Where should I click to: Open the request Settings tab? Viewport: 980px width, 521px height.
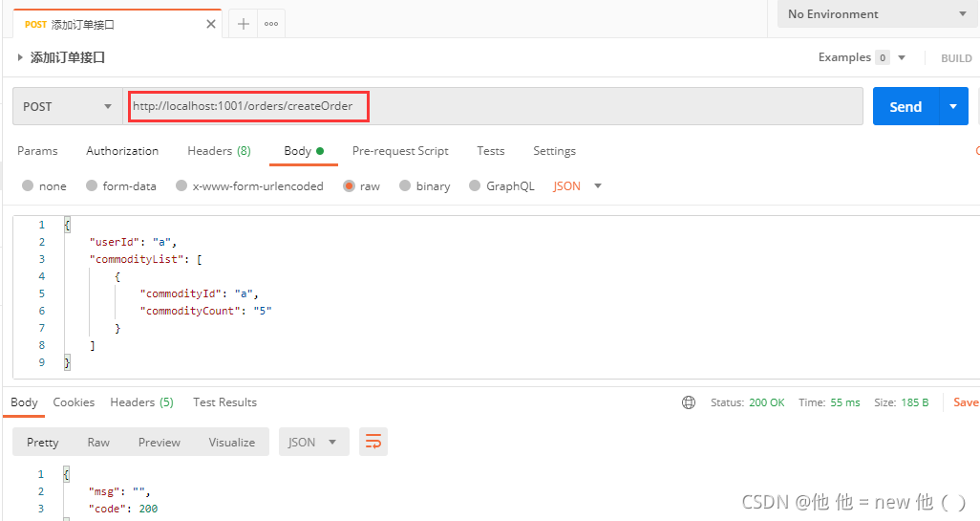(x=554, y=151)
